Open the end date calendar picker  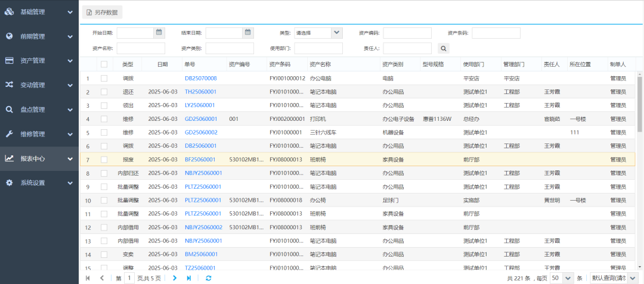pyautogui.click(x=248, y=33)
